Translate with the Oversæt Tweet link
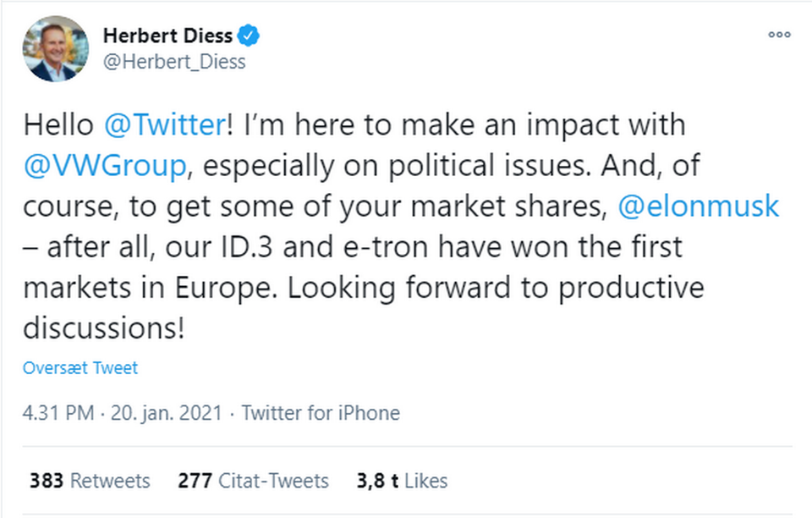 [x=80, y=368]
